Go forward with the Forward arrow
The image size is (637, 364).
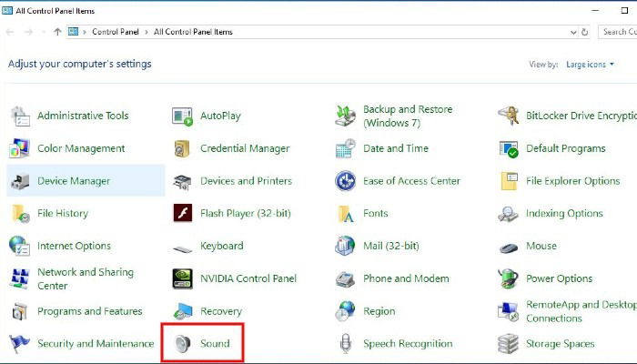28,32
